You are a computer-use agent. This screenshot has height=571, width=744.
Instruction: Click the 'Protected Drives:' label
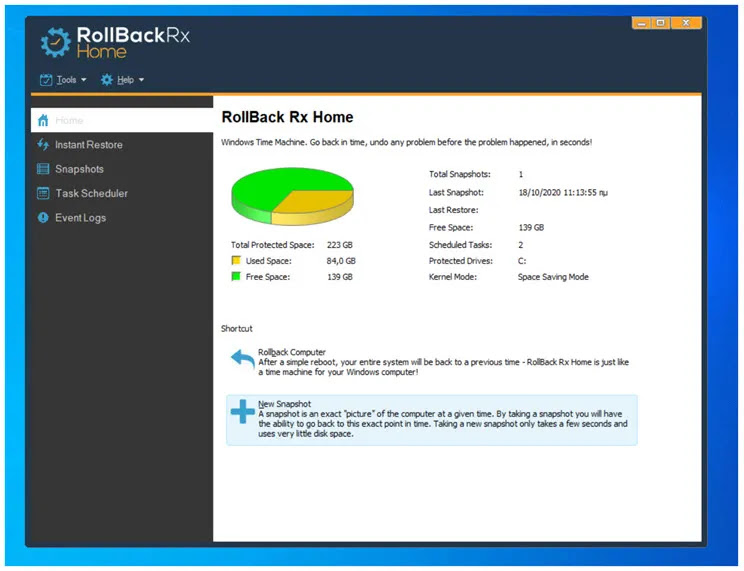pos(461,261)
